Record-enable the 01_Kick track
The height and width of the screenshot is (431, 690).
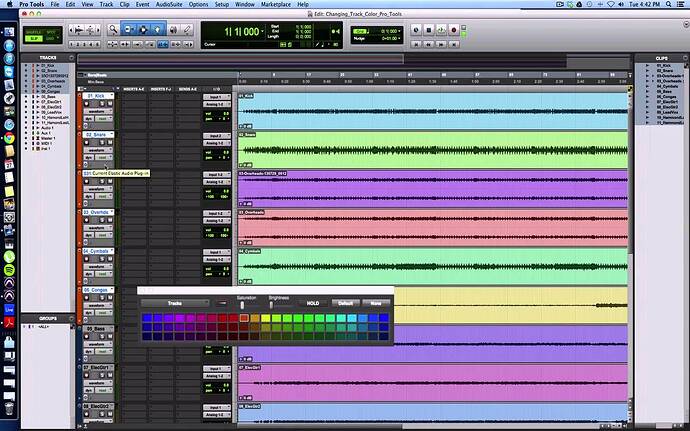point(86,104)
